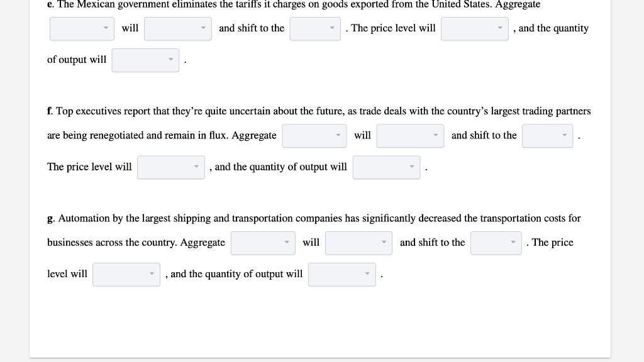Open the price level dropdown in question f
This screenshot has height=362, width=644.
170,167
